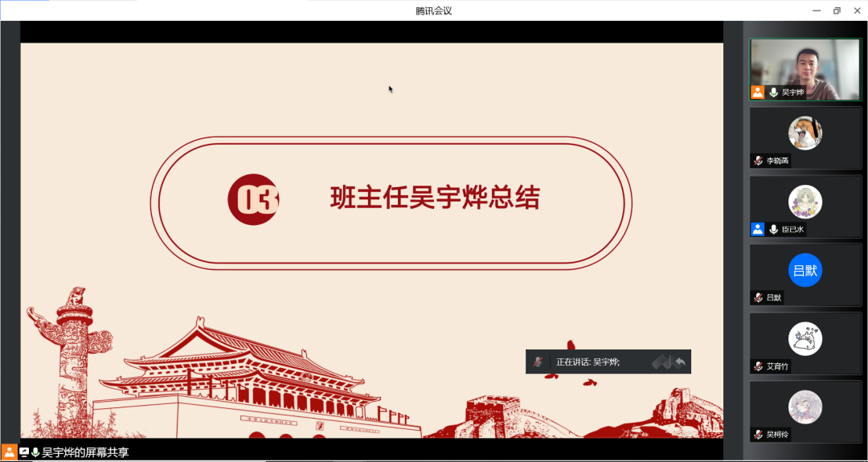
Task: Restore down the 腾讯会议 window
Action: [837, 10]
